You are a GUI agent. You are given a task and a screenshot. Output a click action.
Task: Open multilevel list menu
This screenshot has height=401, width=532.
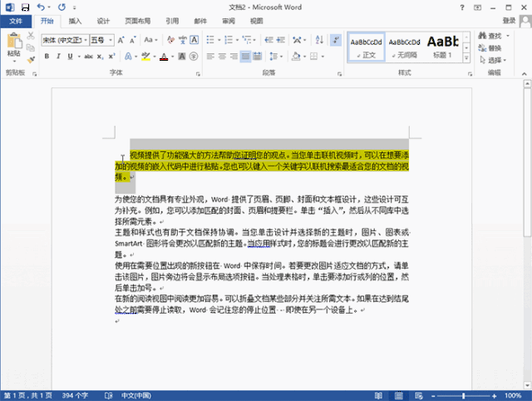(249, 40)
